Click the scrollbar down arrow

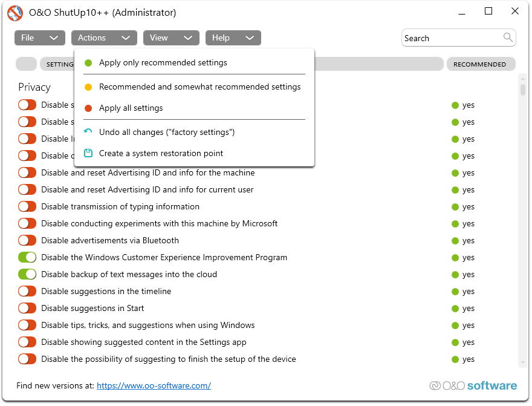(523, 363)
